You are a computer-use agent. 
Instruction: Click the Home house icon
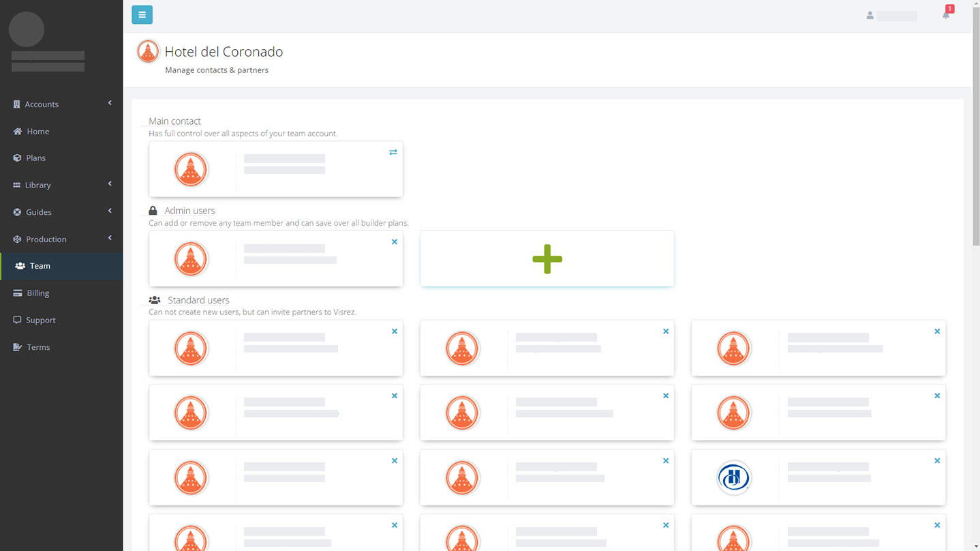coord(18,131)
